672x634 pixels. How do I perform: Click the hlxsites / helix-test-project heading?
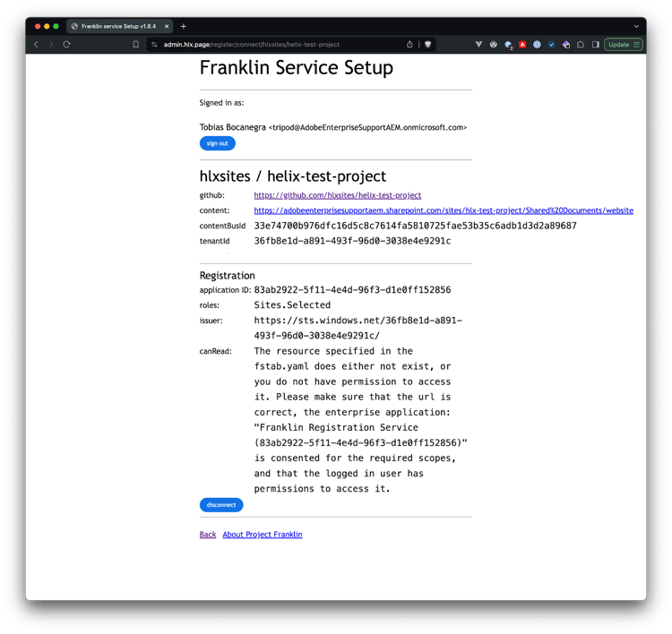point(293,176)
